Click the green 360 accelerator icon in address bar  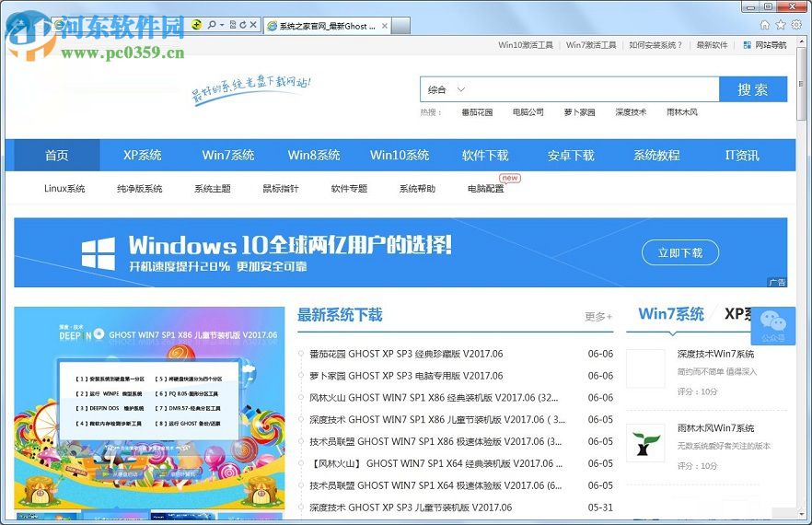[x=197, y=24]
